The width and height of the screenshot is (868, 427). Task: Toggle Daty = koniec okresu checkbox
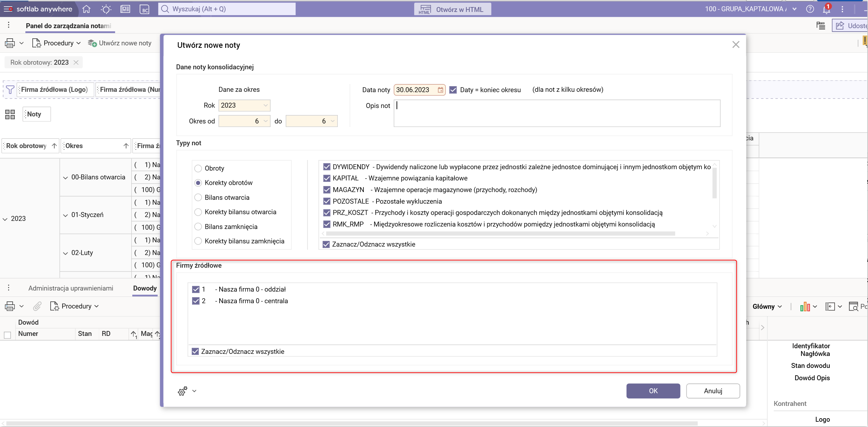click(453, 90)
